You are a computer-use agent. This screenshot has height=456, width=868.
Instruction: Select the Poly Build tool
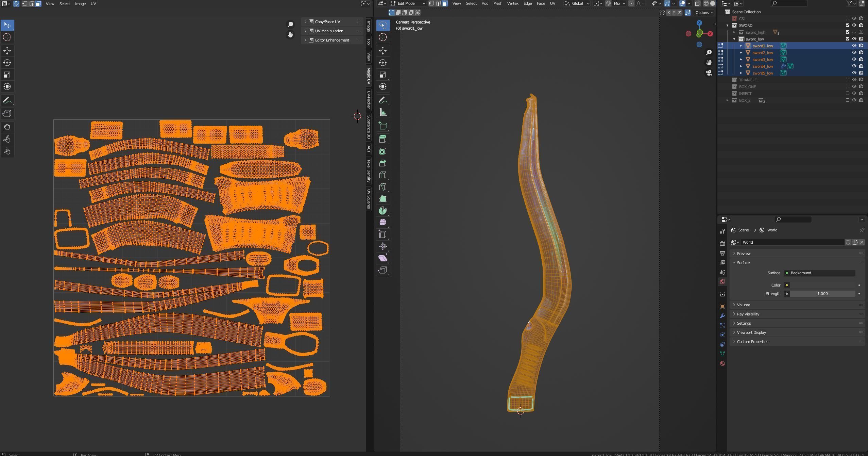coord(383,199)
